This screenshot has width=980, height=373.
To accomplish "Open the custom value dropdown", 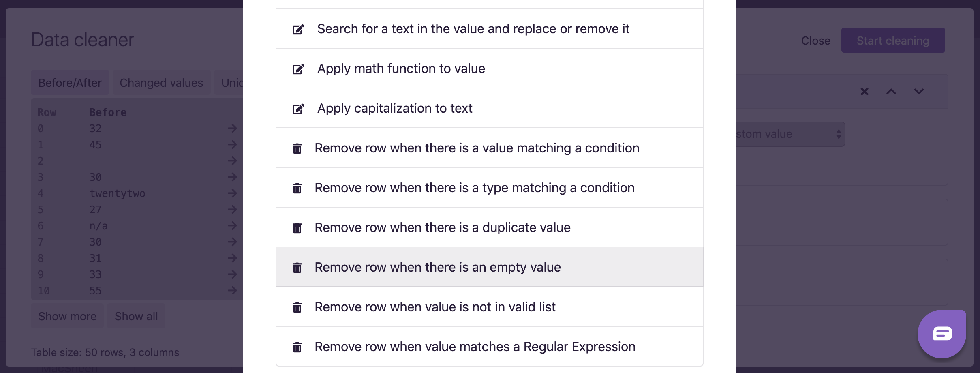I will (790, 134).
